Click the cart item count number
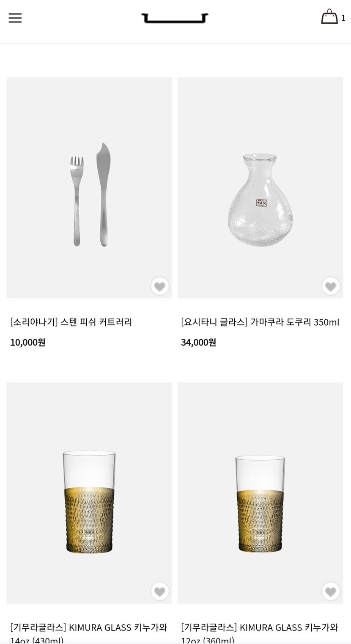This screenshot has width=351, height=644. [x=343, y=18]
